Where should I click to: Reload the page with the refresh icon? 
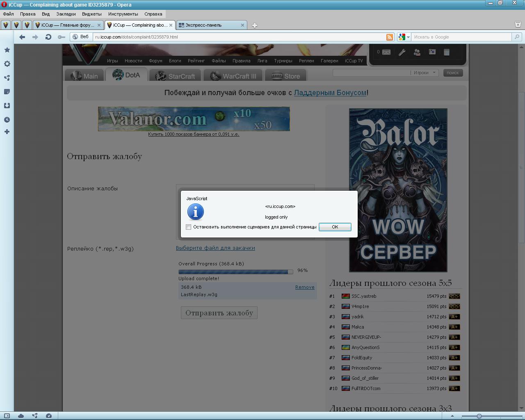[x=48, y=37]
